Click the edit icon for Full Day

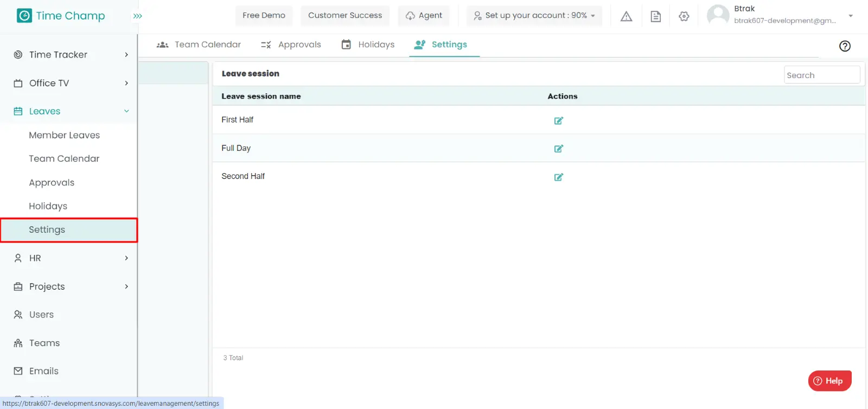point(558,149)
